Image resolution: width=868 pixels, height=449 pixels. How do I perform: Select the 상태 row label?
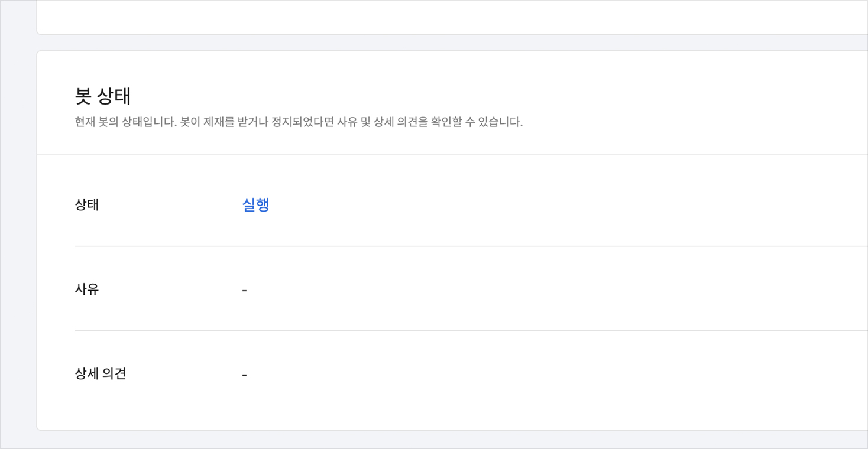(x=87, y=204)
